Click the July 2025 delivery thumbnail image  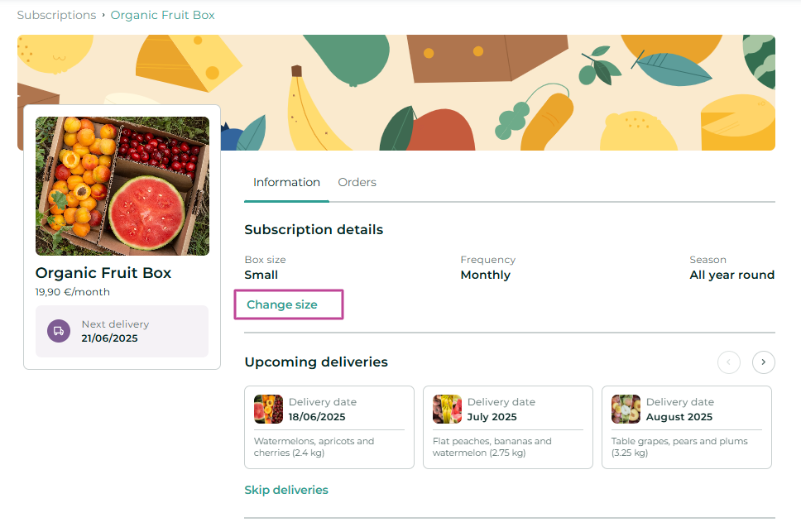click(x=447, y=409)
